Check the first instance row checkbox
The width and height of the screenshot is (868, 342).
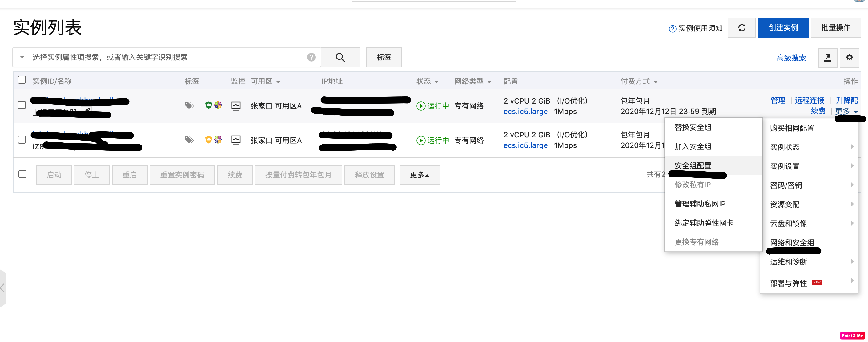pos(22,105)
